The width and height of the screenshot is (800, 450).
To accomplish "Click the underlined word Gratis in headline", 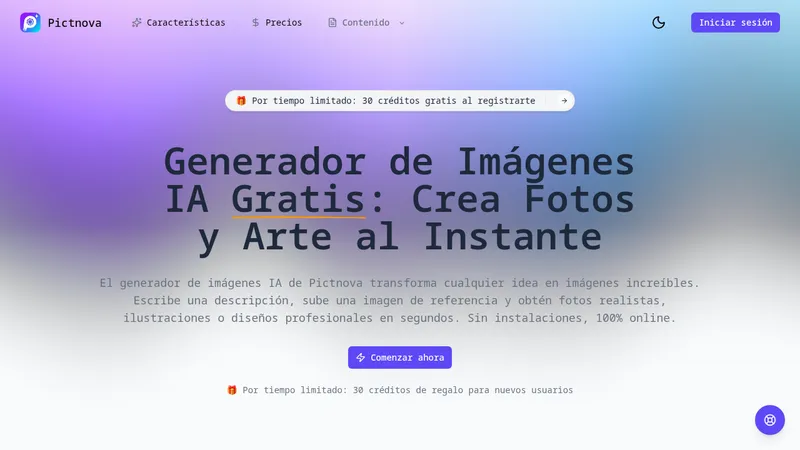I will (x=298, y=199).
